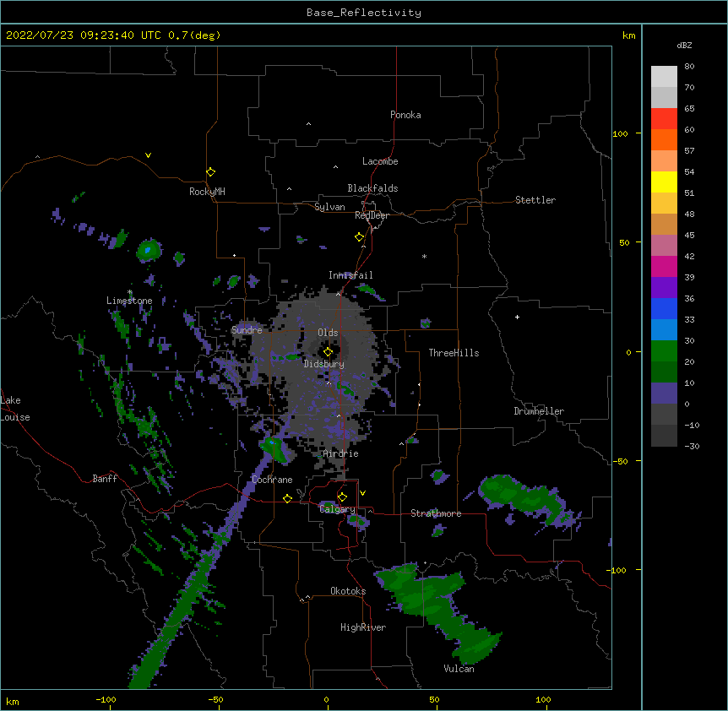Click the yellow v marker northwest of RockyMH

(x=148, y=155)
